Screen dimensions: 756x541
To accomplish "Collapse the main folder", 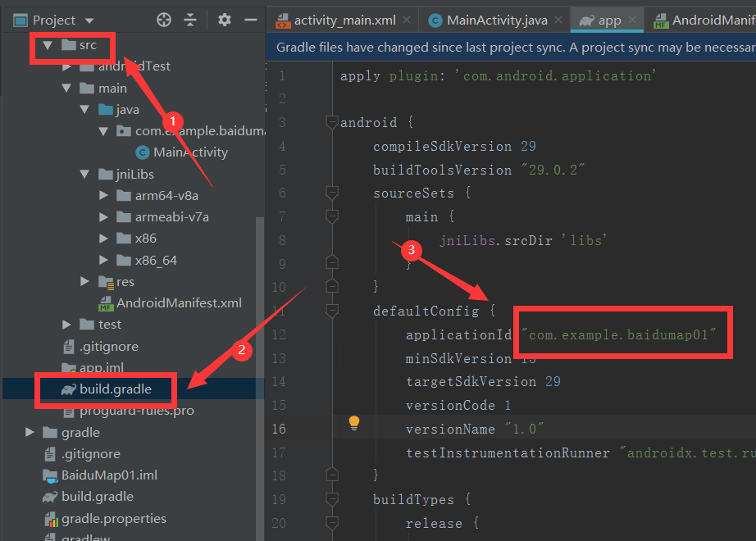I will click(x=66, y=89).
